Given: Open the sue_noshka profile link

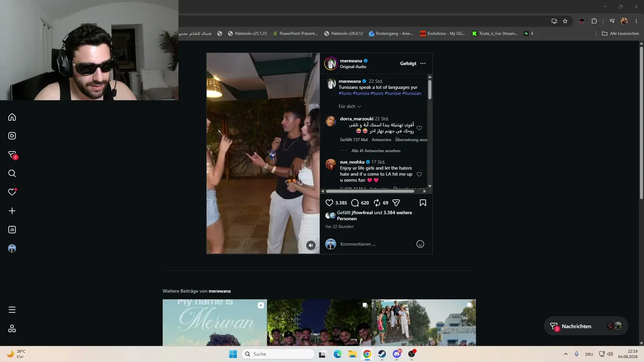Looking at the screenshot, I should coord(352,162).
